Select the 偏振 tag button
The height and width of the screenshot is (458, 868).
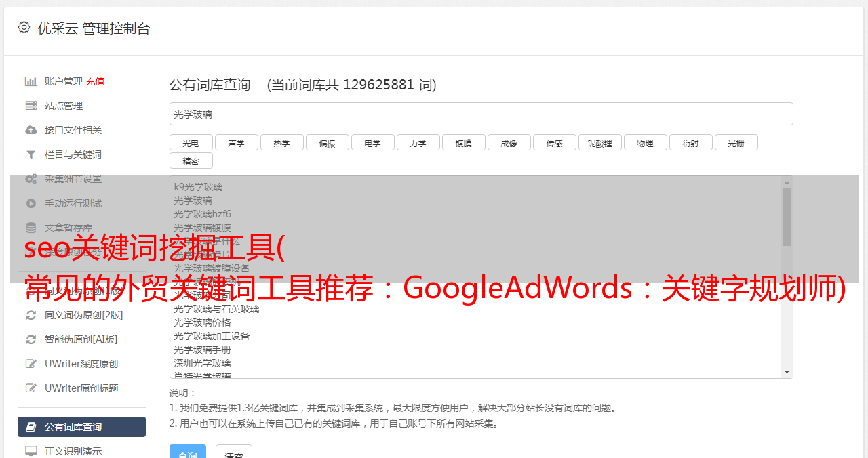pos(327,142)
